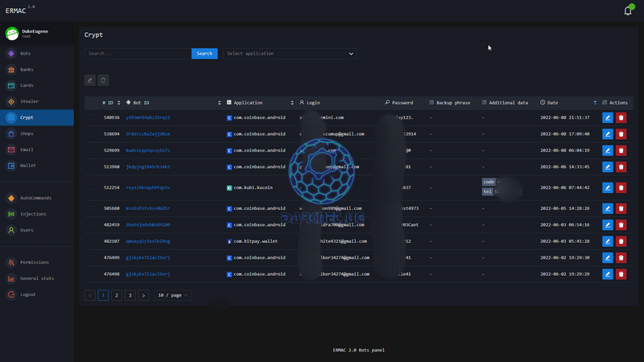This screenshot has height=362, width=644.
Task: Click date 2022-06-08 21:51:37
Action: [565, 117]
